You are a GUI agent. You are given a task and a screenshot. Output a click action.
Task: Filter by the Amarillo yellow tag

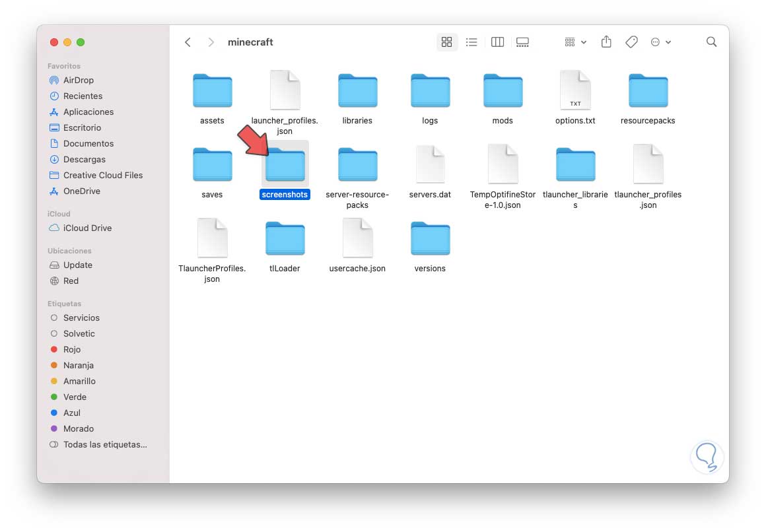pos(72,381)
